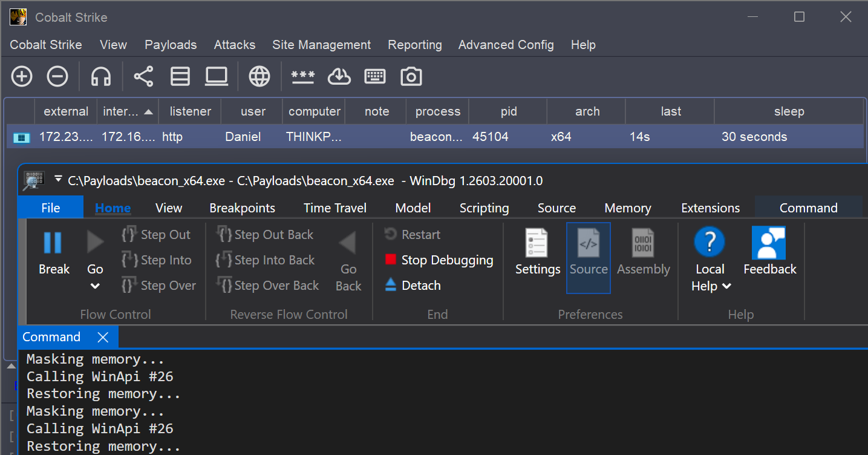
Task: Open the Source ribbon tab
Action: click(557, 208)
